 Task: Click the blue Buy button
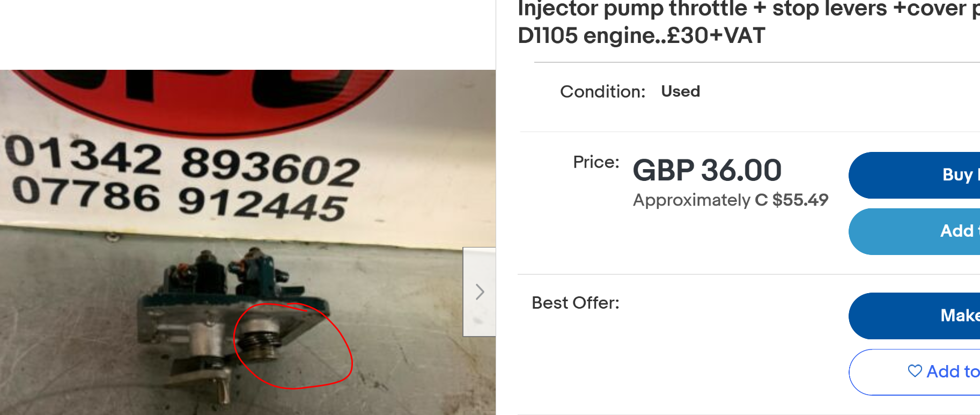click(915, 175)
